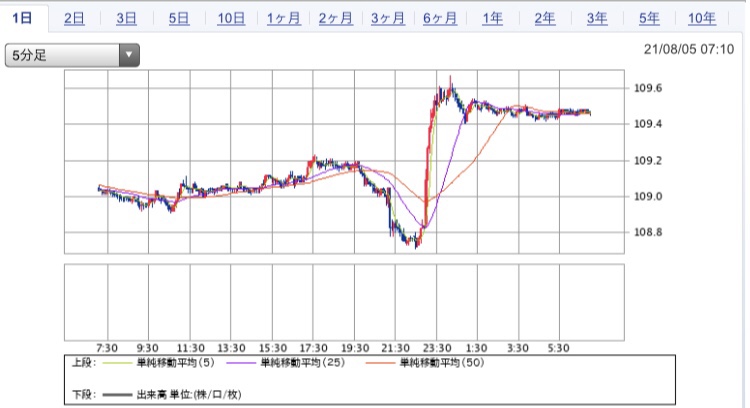
Task: Click the 9:30 time axis label
Action: pyautogui.click(x=148, y=348)
